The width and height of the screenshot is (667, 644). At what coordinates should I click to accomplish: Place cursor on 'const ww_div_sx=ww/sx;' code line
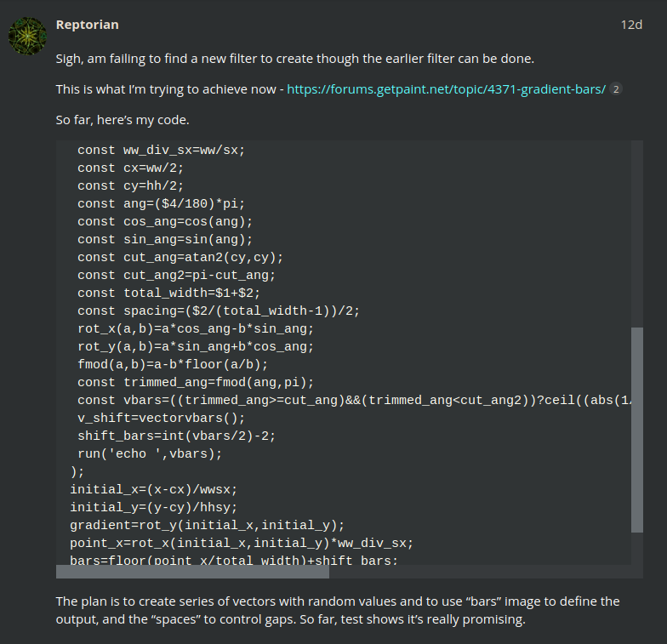(x=162, y=150)
